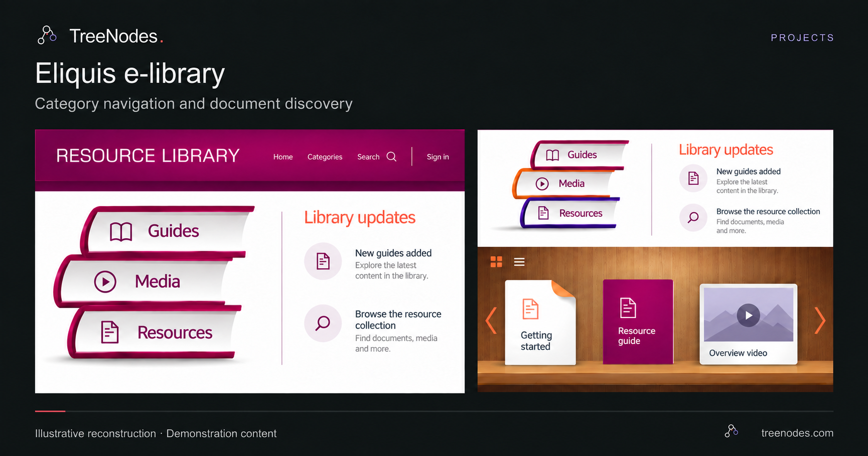
Task: Open Categories in the Resource Library nav
Action: [325, 157]
